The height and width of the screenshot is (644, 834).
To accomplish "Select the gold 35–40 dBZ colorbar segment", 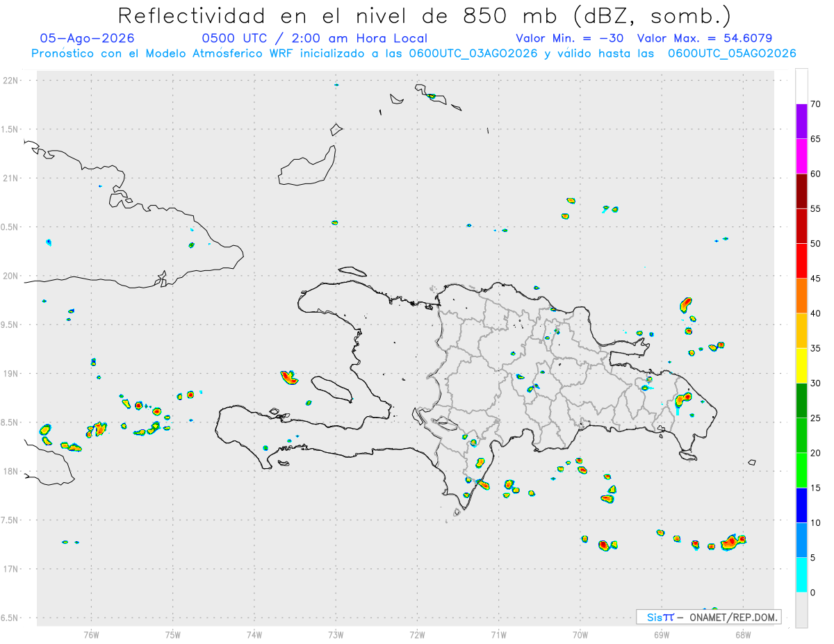I will 801,331.
